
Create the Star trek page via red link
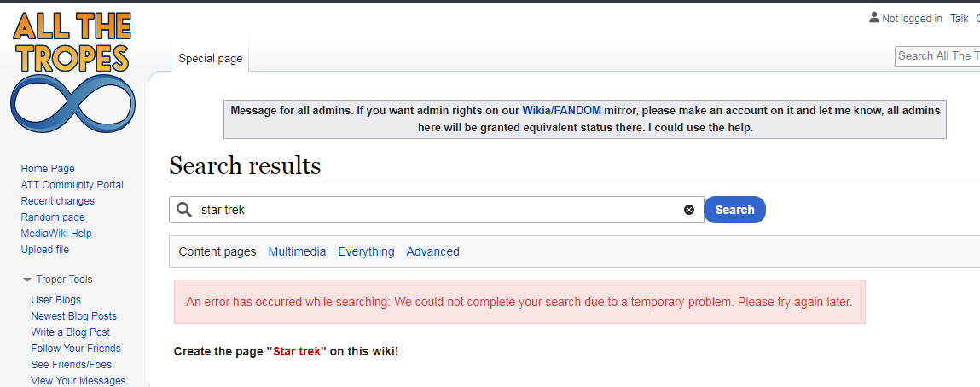pos(297,351)
